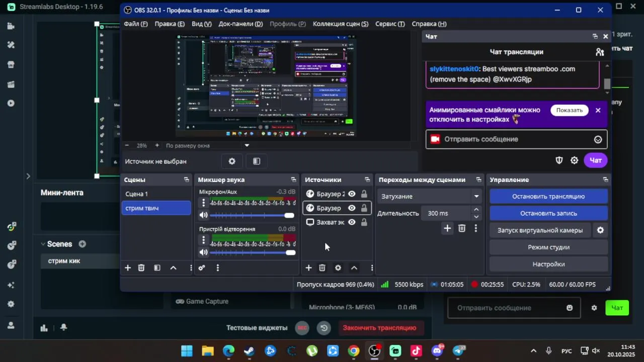Screen dimensions: 644x362
Task: Click Отправить сообщение field in OBS chat
Action: [x=517, y=139]
